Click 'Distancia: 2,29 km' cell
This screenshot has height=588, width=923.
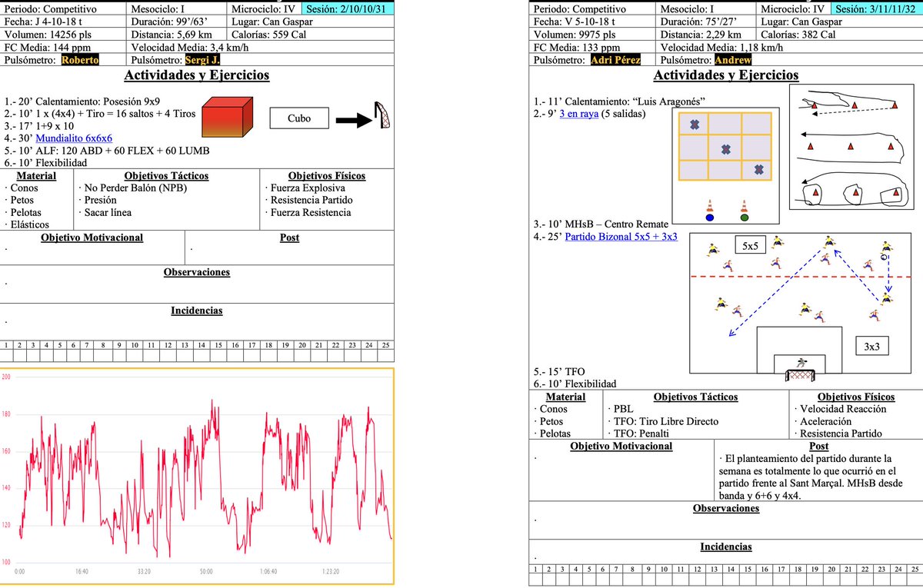pos(706,35)
